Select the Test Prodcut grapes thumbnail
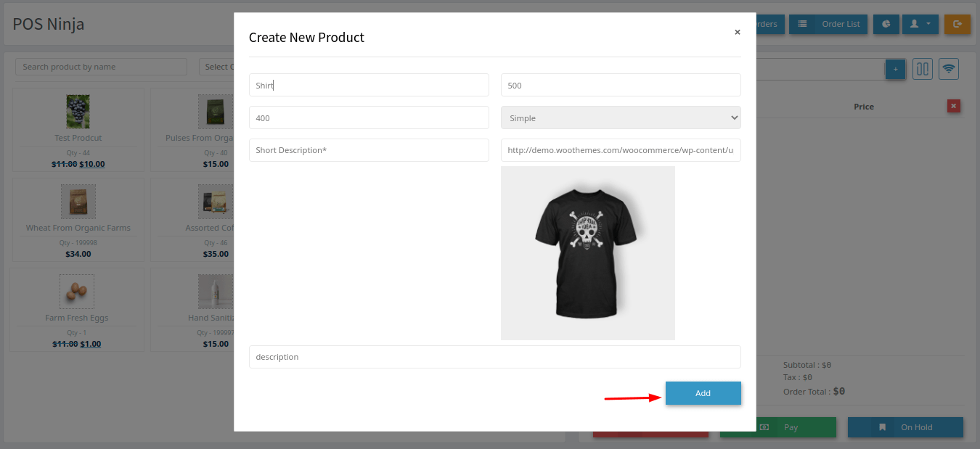The height and width of the screenshot is (449, 980). click(x=78, y=112)
